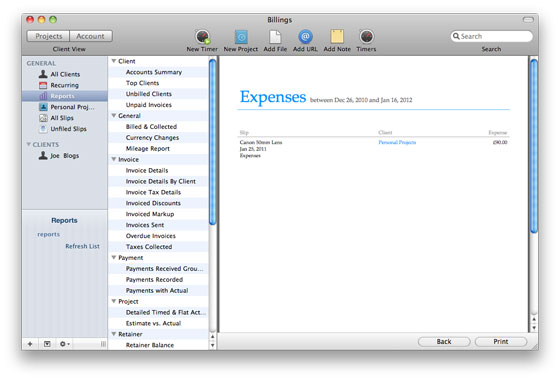Click the report list scroll up arrow
Viewport: 560px width, 380px height.
[x=212, y=337]
